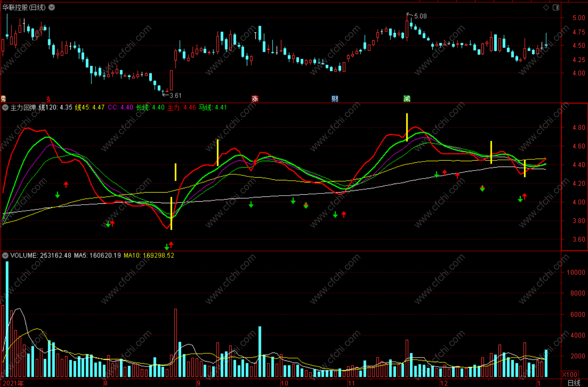Click the MA5: 160620.19 label
Screen dimensions: 588x387
(x=97, y=255)
